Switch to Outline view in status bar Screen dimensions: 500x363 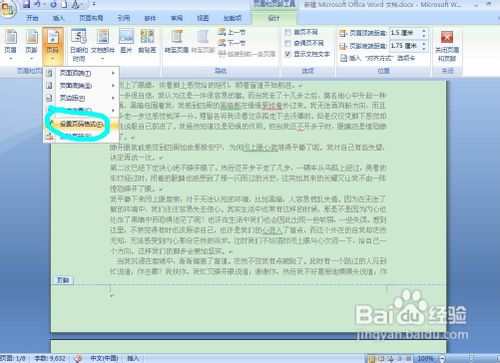coord(400,359)
